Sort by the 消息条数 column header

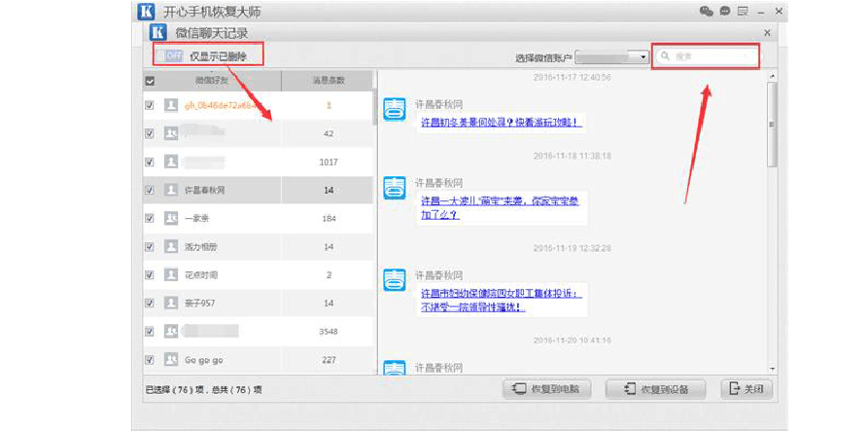pyautogui.click(x=329, y=81)
